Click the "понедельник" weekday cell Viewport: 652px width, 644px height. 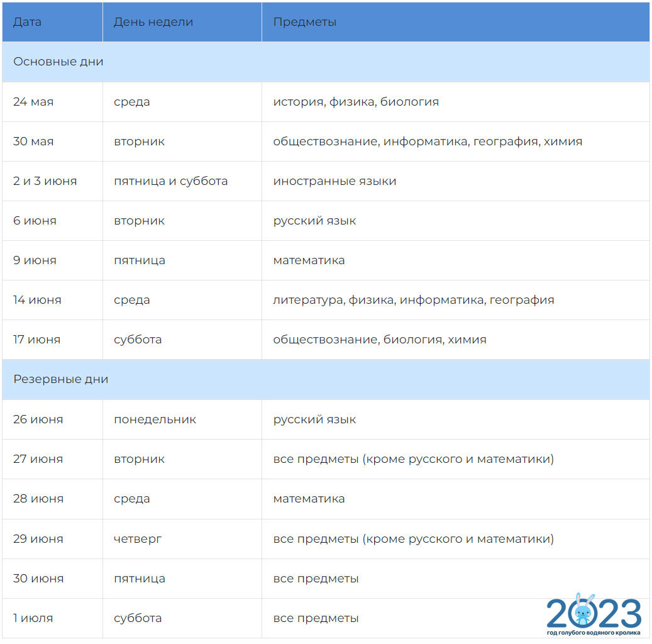point(155,419)
